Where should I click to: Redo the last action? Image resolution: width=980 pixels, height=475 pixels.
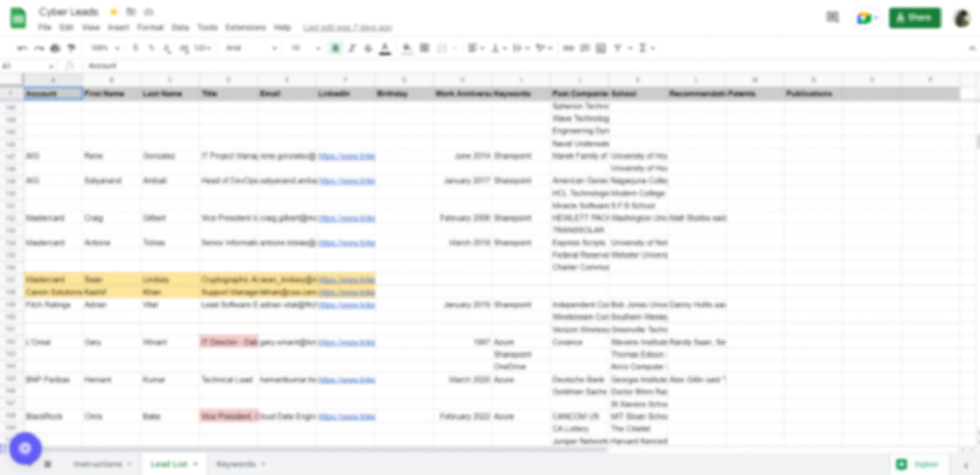pos(39,48)
